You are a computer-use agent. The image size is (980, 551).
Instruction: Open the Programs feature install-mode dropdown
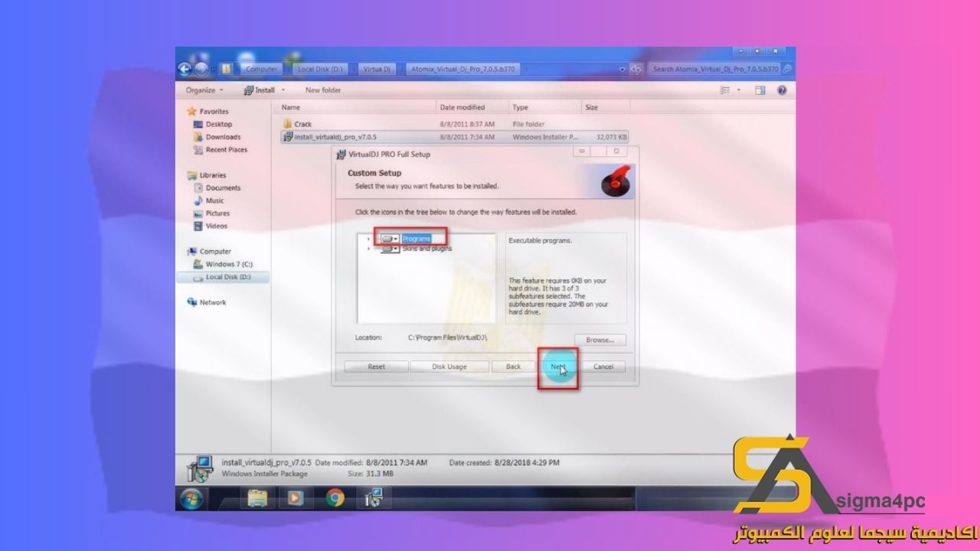click(390, 239)
